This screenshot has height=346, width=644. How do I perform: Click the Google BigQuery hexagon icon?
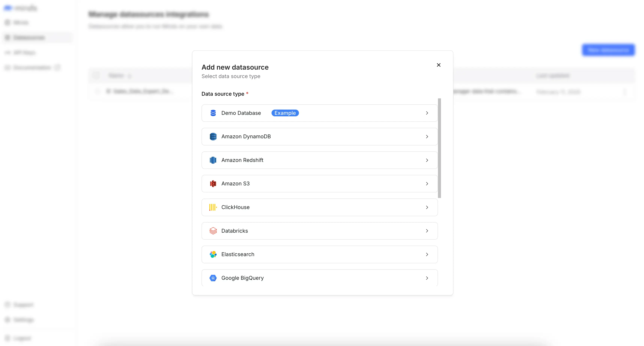[x=213, y=278]
